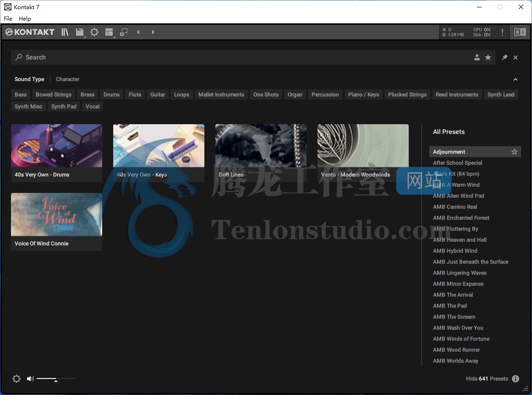Open Kontakt options gear in toolbar

(x=94, y=32)
